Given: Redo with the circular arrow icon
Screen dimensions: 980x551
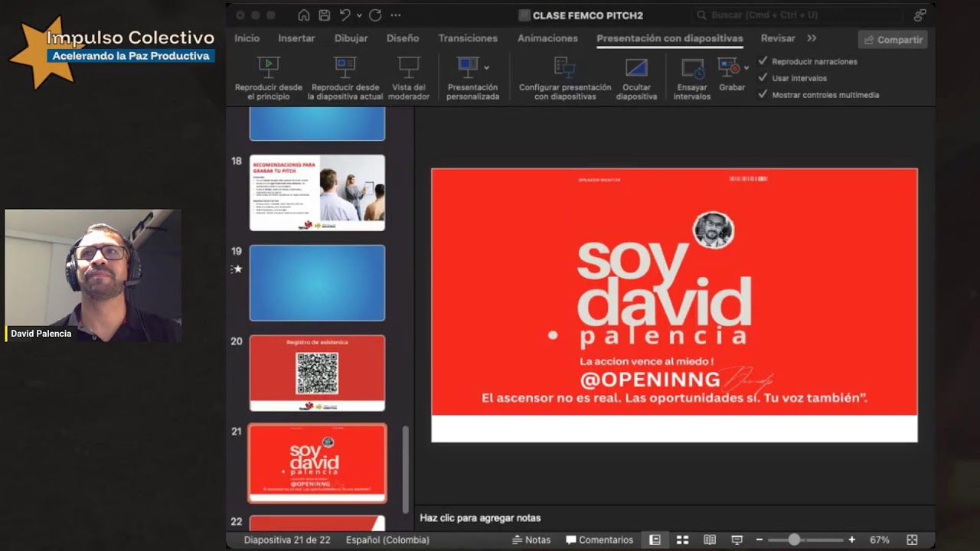Looking at the screenshot, I should (375, 15).
